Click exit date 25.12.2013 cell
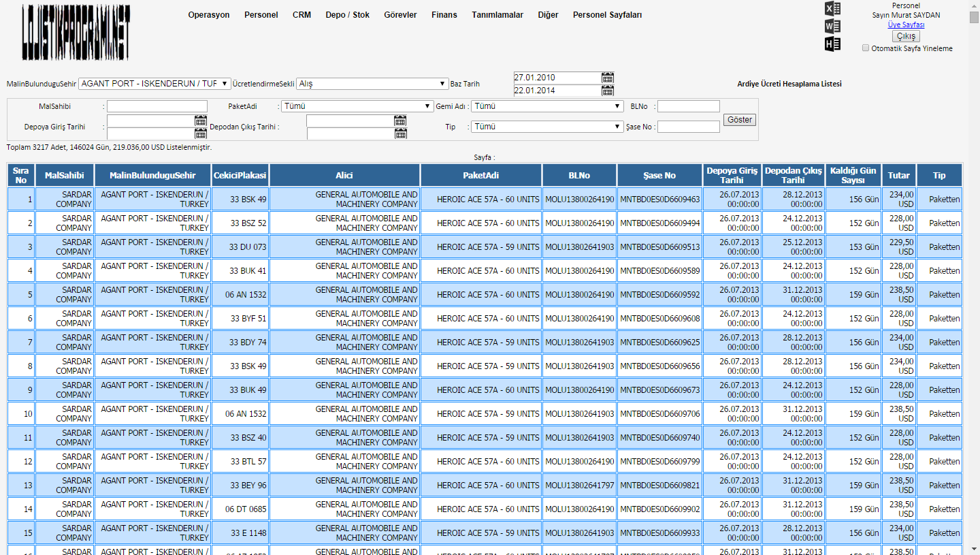 794,247
